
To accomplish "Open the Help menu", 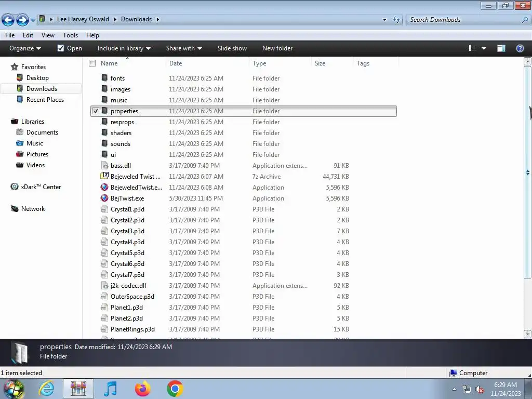I will [x=92, y=35].
